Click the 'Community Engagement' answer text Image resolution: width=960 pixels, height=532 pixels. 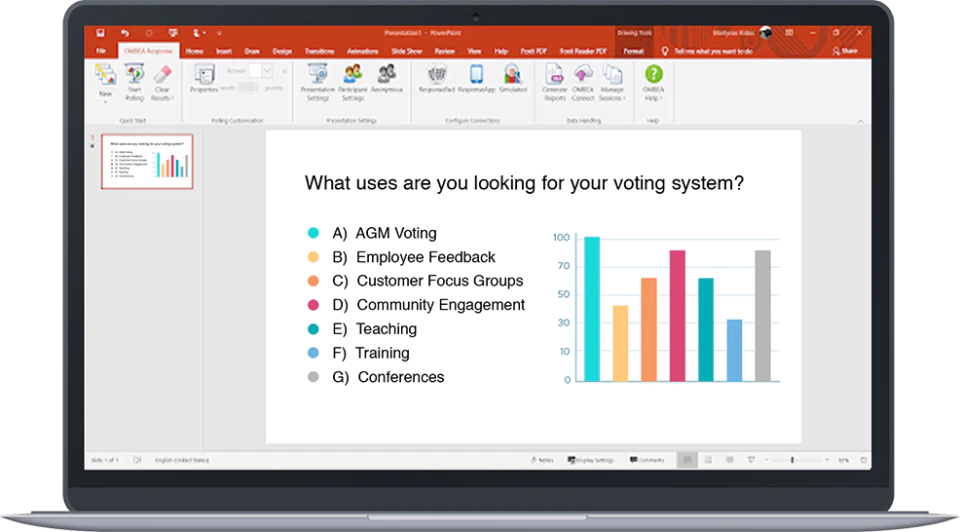coord(441,305)
